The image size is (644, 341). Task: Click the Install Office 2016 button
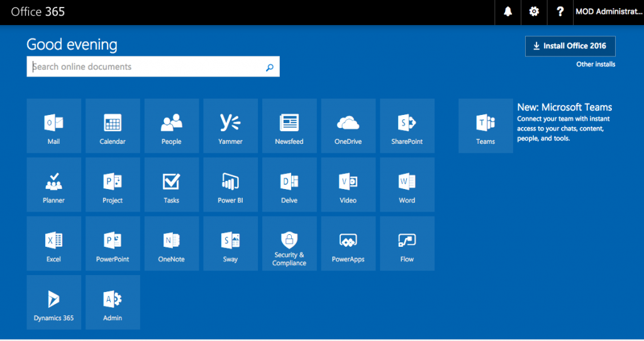tap(570, 46)
